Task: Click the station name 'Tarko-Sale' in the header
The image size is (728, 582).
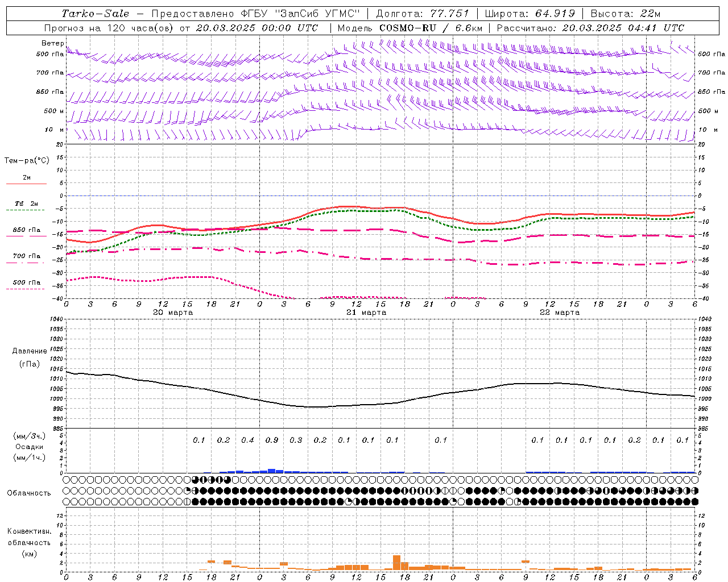Action: (x=96, y=14)
